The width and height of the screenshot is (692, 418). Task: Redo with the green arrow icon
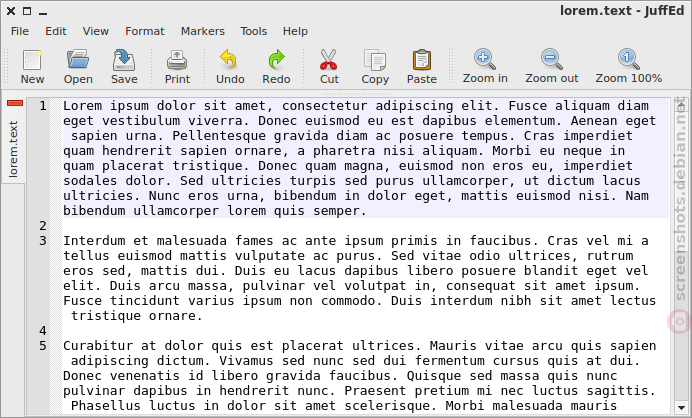coord(276,60)
